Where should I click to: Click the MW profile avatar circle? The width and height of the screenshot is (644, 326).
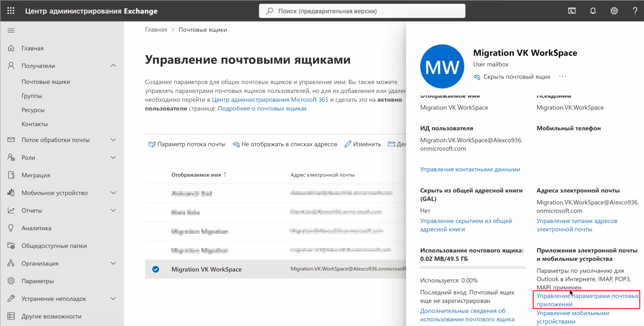442,66
